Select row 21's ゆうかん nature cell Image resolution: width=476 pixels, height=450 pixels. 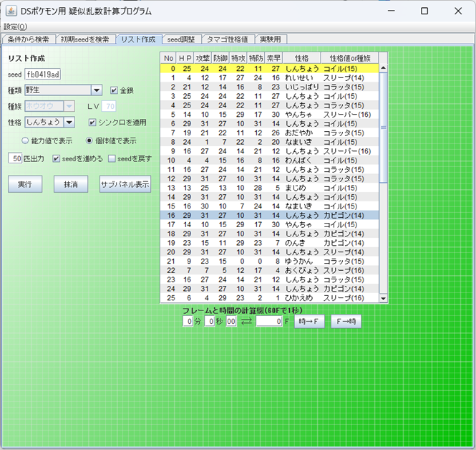point(302,261)
